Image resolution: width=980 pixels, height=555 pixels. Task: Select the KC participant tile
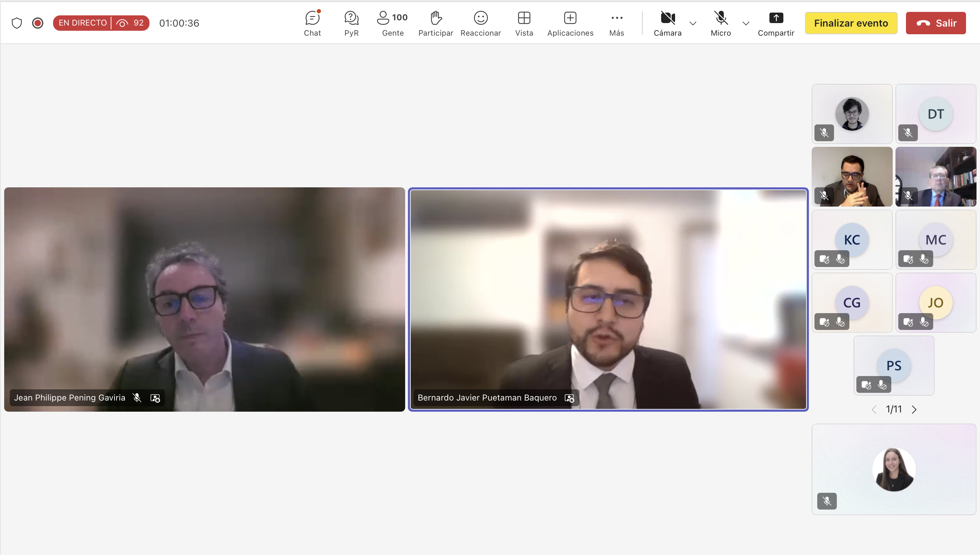pos(851,239)
